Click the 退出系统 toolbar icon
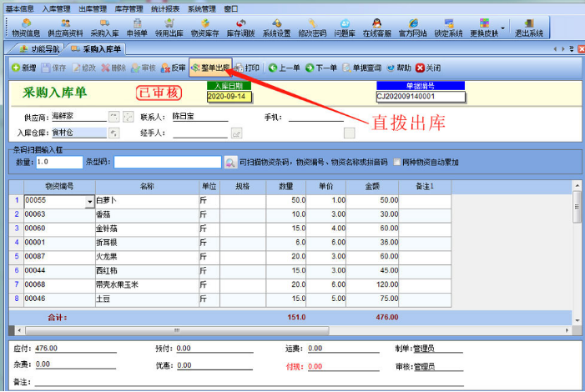 pyautogui.click(x=528, y=28)
